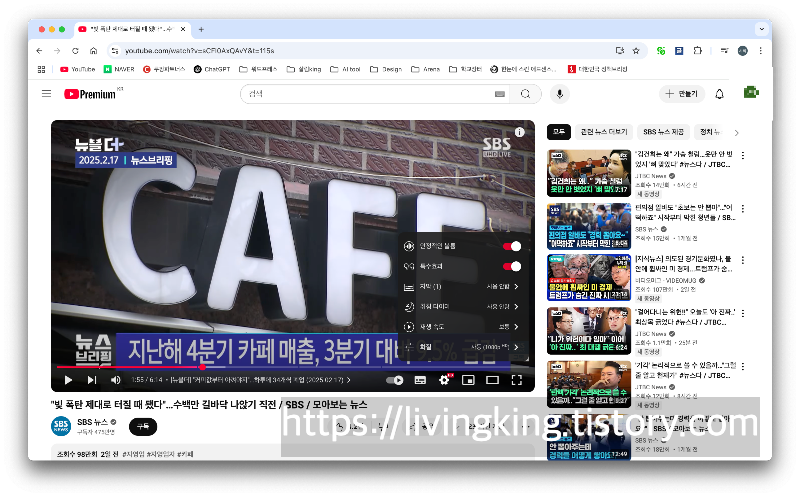Click the magnifier search button
The width and height of the screenshot is (800, 497).
point(526,94)
